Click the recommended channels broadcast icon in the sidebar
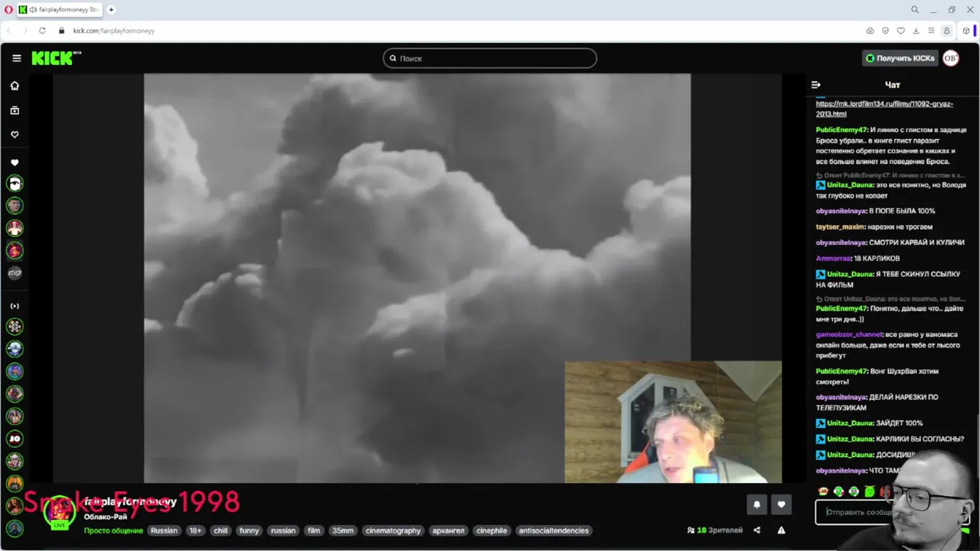Viewport: 980px width, 551px height. pos(15,306)
